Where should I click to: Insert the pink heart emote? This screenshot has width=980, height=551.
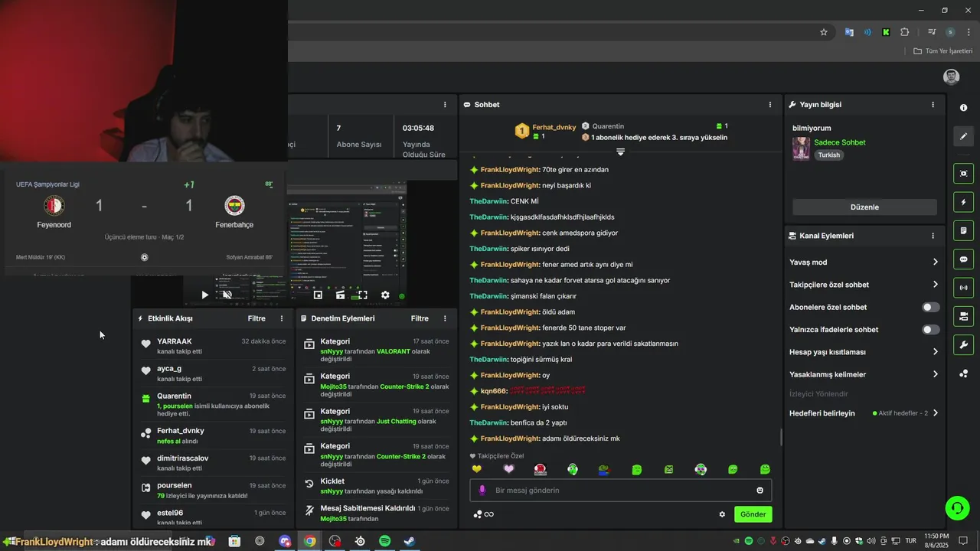[508, 469]
